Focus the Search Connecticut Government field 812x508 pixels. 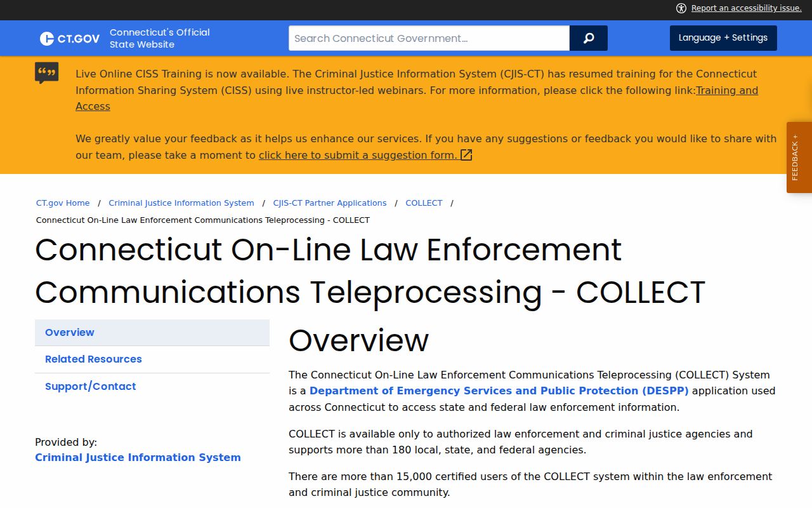click(x=429, y=38)
